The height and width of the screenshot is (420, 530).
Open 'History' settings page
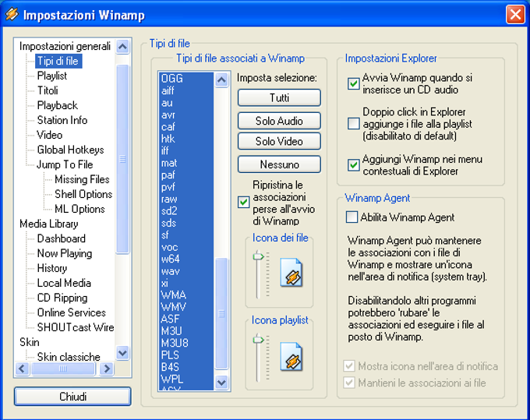pos(52,268)
